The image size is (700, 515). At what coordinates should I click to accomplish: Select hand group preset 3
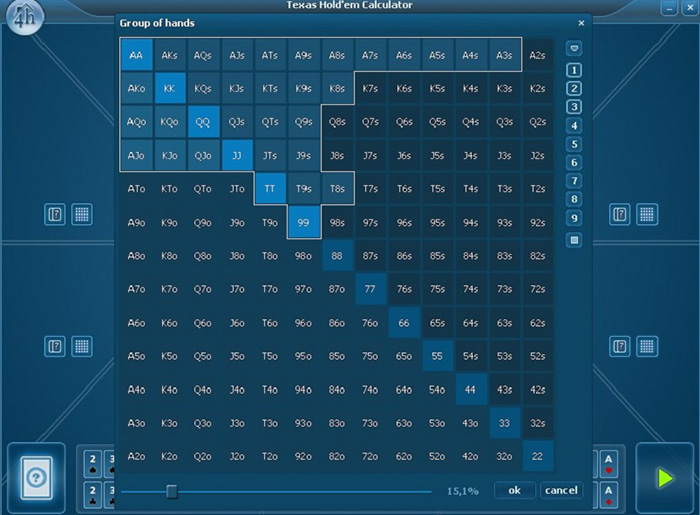pyautogui.click(x=574, y=107)
